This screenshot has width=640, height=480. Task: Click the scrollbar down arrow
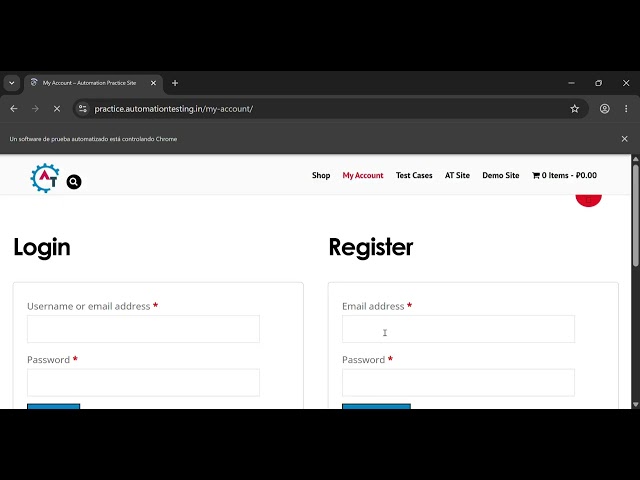click(636, 404)
